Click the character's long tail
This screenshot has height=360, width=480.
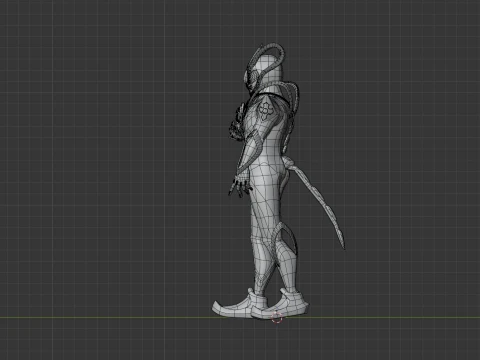click(x=317, y=203)
